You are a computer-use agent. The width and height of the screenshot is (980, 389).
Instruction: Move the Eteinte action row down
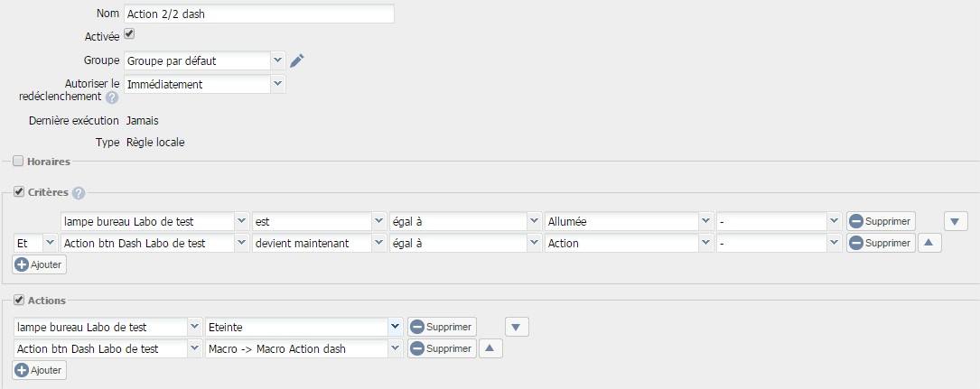tap(516, 327)
